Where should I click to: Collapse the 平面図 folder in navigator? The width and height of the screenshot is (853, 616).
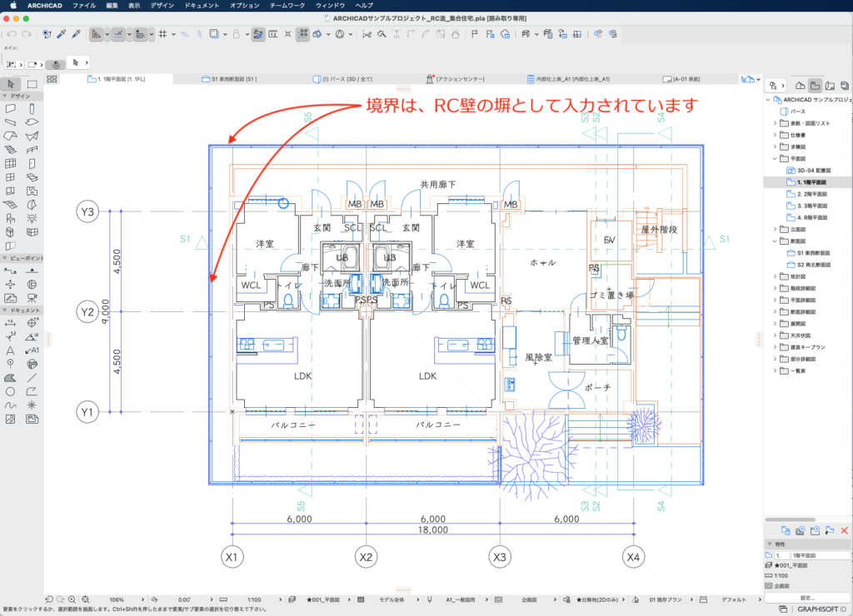pyautogui.click(x=776, y=159)
